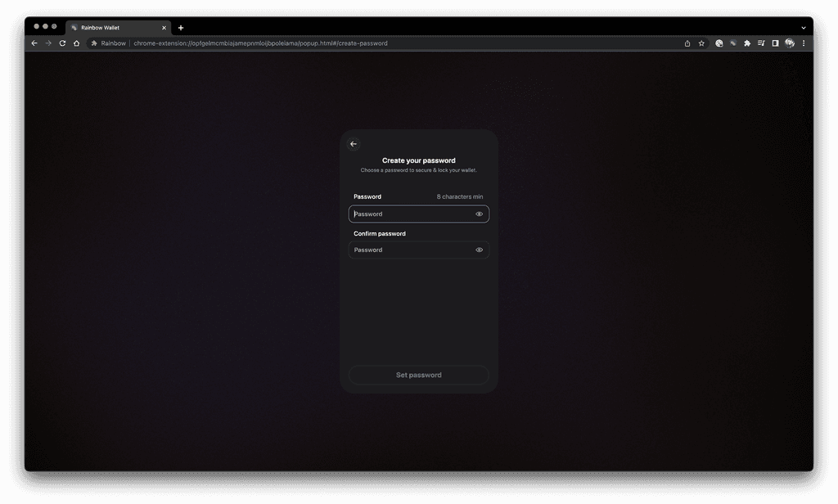This screenshot has height=504, width=838.
Task: Click inside the Confirm password input field
Action: (x=409, y=250)
